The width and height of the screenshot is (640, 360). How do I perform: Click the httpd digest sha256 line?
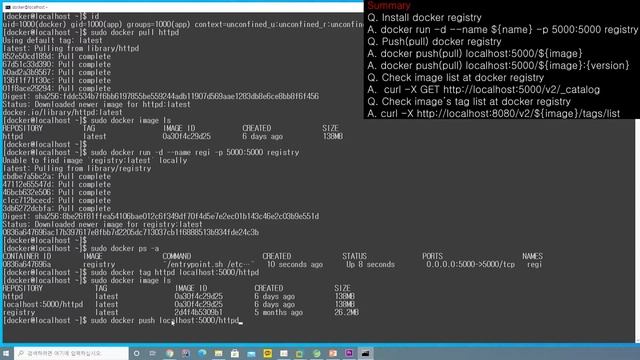(x=161, y=96)
